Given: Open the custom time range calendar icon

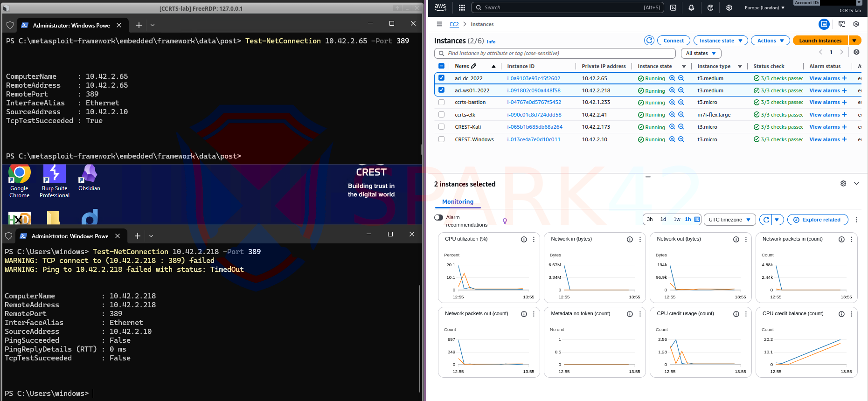Looking at the screenshot, I should click(697, 219).
